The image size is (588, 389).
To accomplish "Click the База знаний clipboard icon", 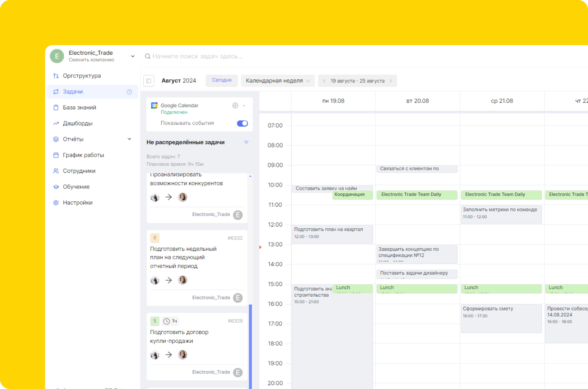I will pos(56,107).
